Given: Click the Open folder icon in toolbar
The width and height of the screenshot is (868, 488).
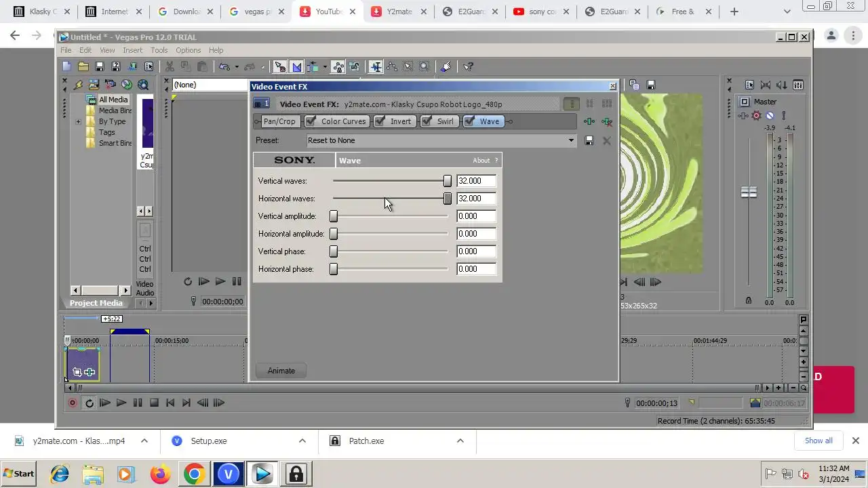Looking at the screenshot, I should click(83, 66).
